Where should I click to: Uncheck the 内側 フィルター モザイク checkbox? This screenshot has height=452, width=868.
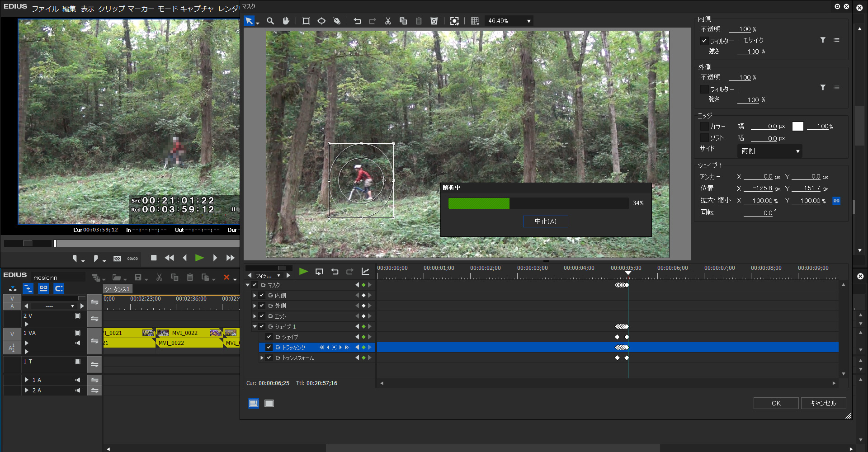pyautogui.click(x=704, y=41)
